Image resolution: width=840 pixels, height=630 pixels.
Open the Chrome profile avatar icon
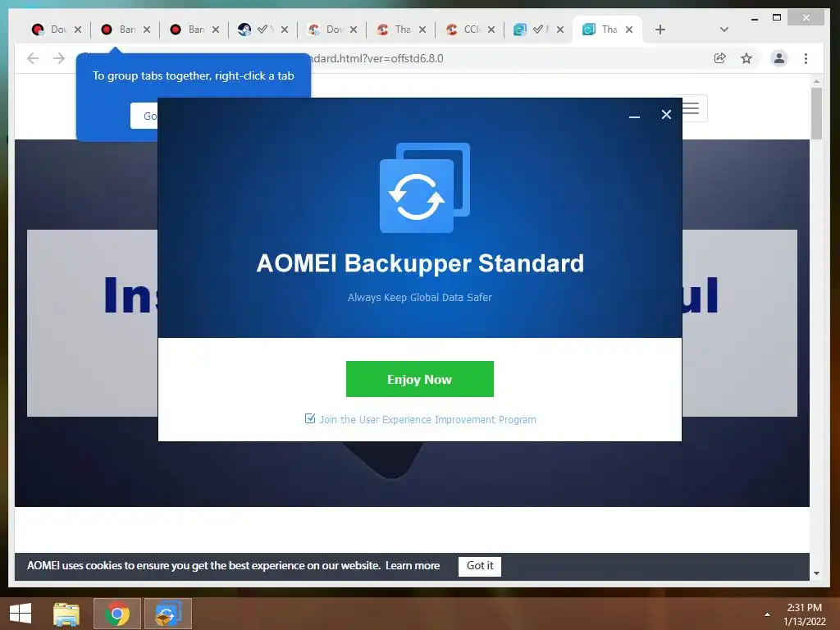[779, 58]
